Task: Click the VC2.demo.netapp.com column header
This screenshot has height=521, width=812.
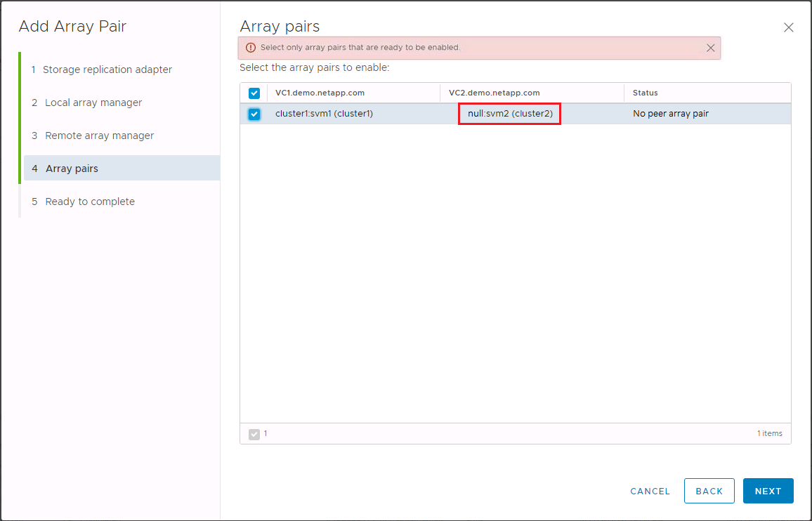Action: tap(495, 92)
